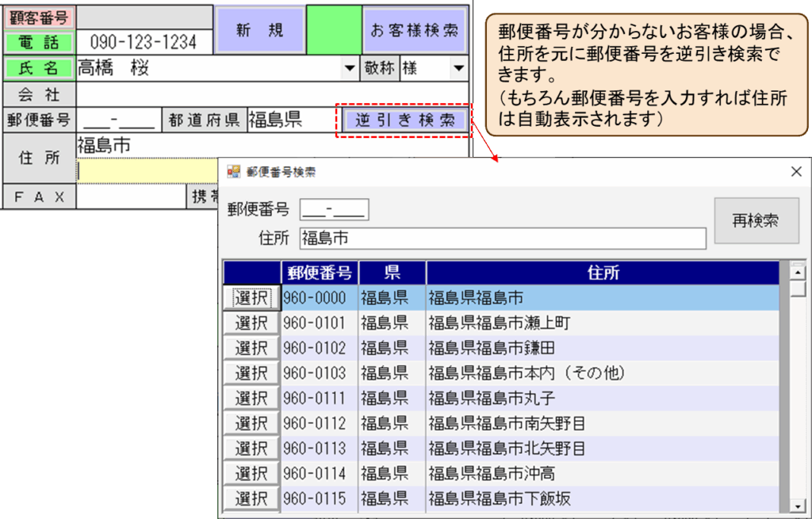
Task: Choose 選択 for 960-0115 下飯坂
Action: (251, 499)
